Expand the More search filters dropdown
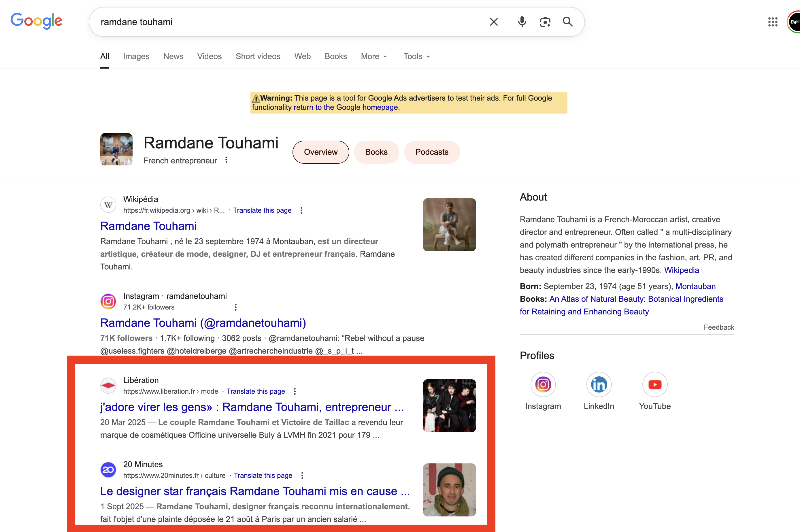 click(374, 56)
